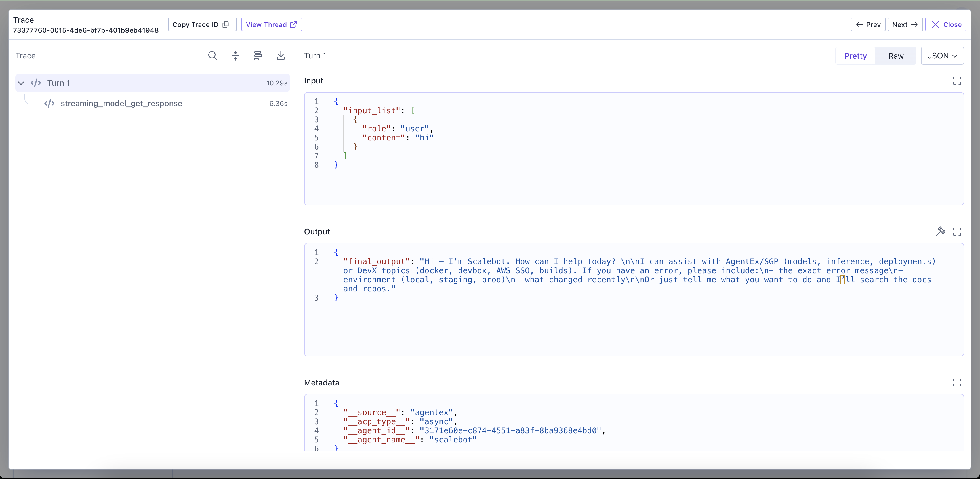Click the search icon in Trace panel

(x=213, y=56)
